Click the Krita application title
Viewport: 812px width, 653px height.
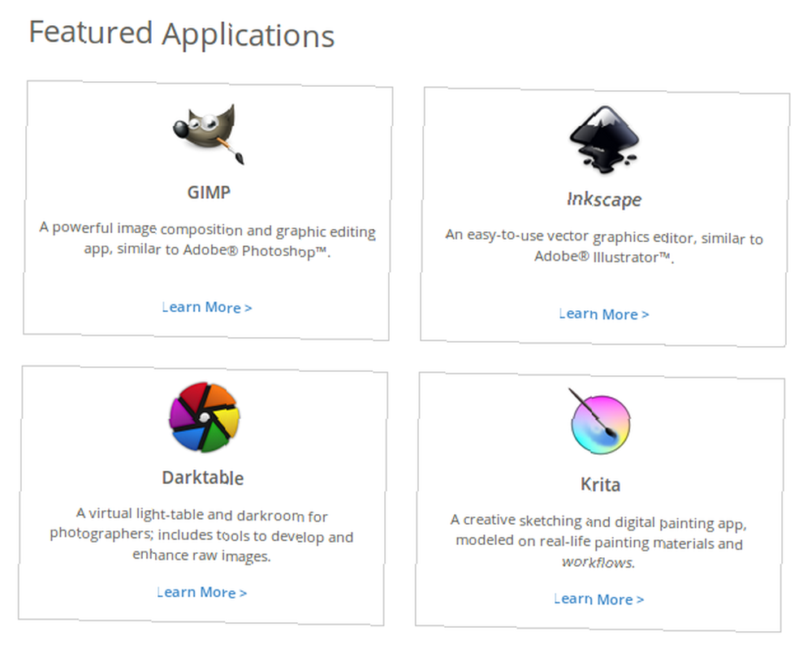click(600, 485)
